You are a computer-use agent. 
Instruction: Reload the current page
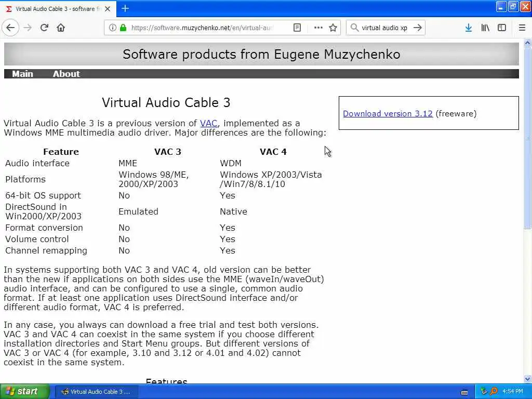pos(44,28)
